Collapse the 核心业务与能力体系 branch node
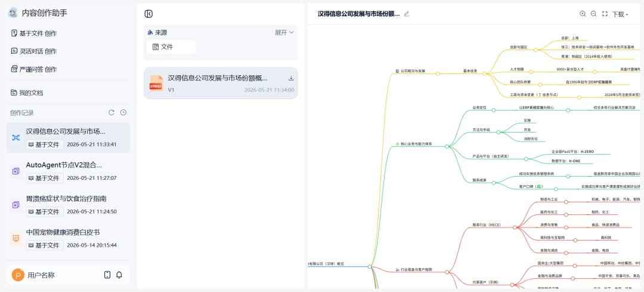Viewport: 644px width, 292px height. click(x=447, y=146)
